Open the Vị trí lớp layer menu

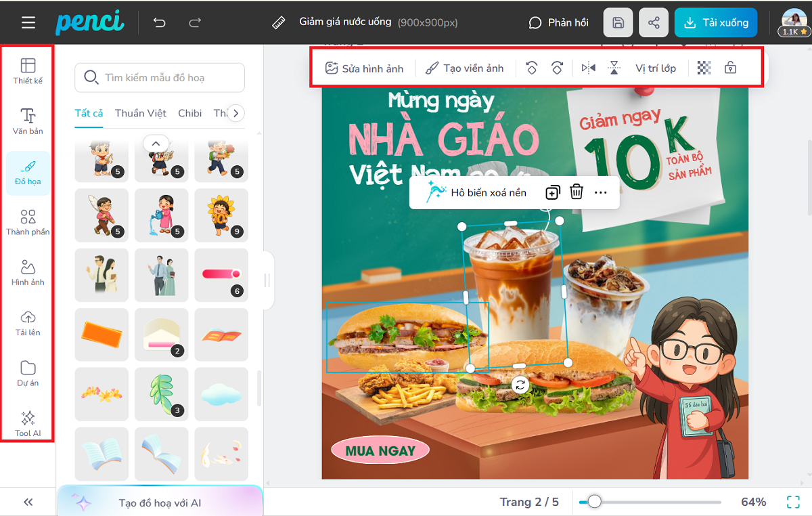click(655, 68)
